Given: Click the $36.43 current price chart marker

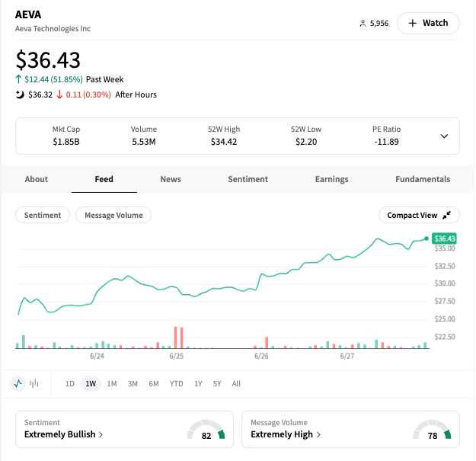Looking at the screenshot, I should click(x=443, y=239).
